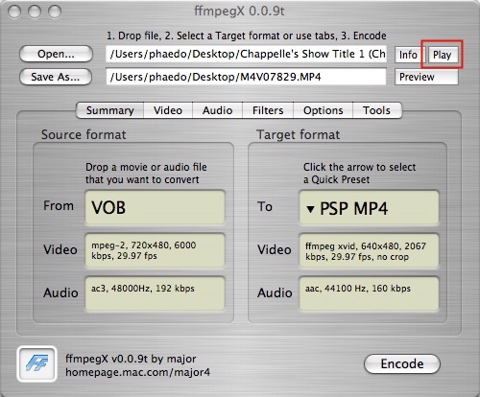Click the middle window control button in title bar

pos(34,12)
